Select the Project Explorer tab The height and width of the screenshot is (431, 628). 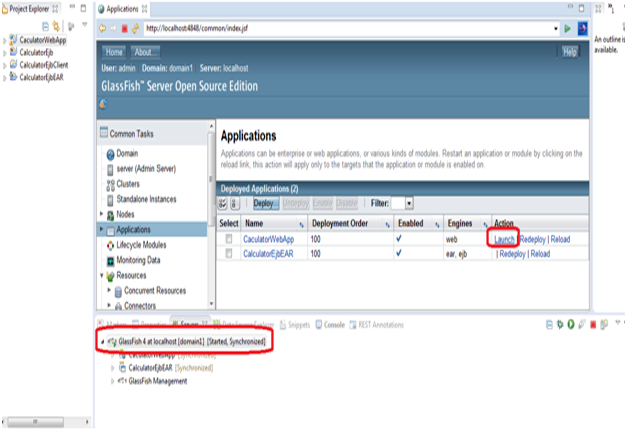(x=29, y=8)
